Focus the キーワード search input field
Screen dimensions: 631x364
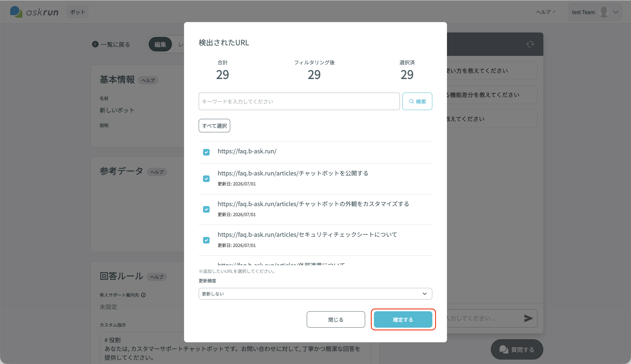[x=299, y=101]
